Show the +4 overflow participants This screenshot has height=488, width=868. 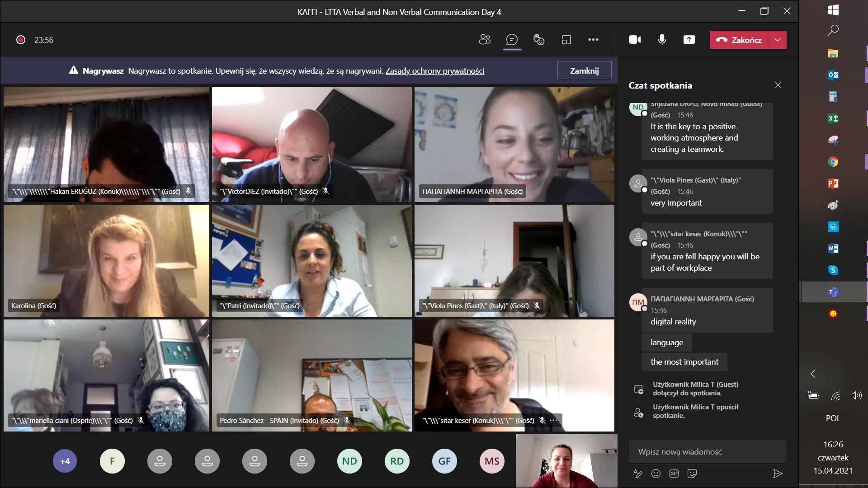(x=65, y=461)
